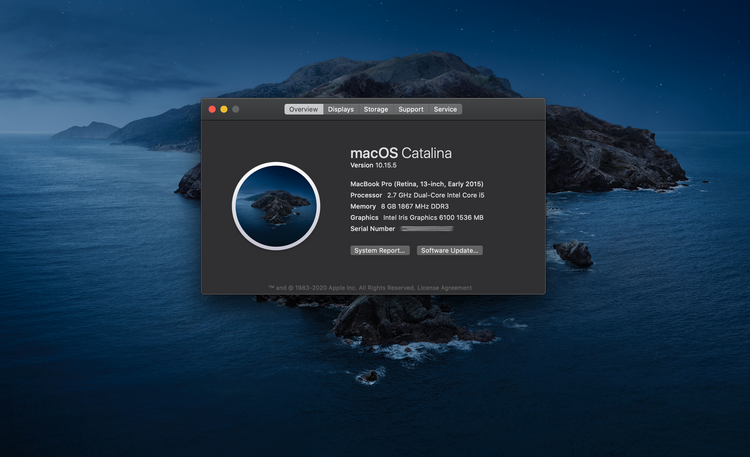Click the Memory label
750x457 pixels.
tap(363, 206)
